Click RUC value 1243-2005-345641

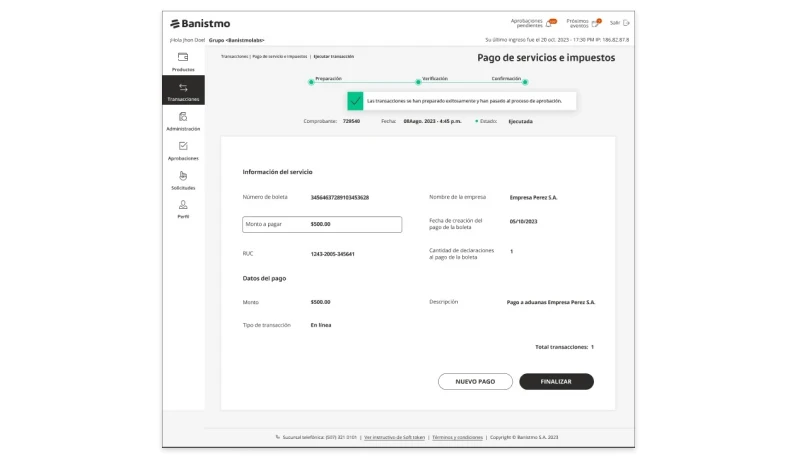click(x=333, y=254)
